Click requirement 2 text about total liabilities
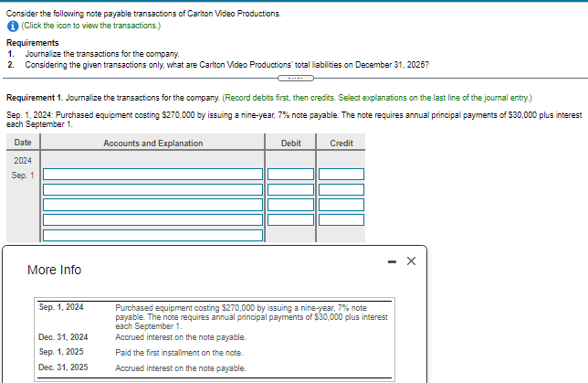Screen dimensions: 588x383 click(x=226, y=65)
